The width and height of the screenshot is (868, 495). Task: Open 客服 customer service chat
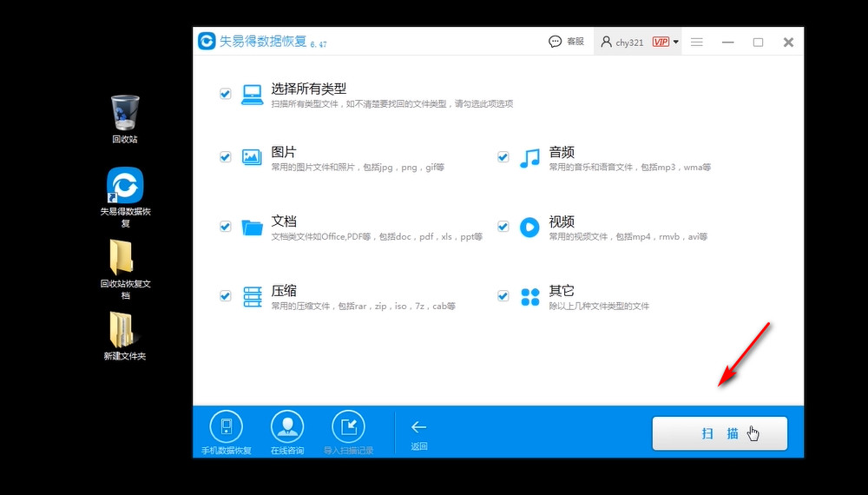point(566,42)
